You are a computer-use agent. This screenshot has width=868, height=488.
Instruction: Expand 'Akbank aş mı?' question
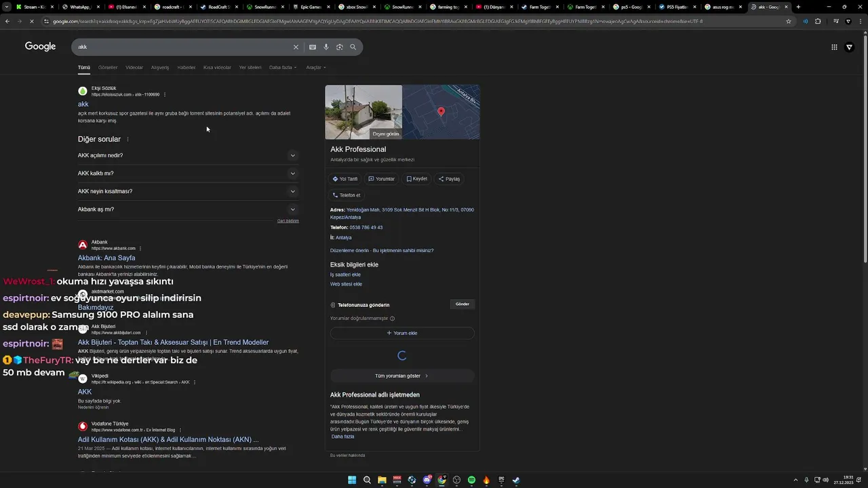pos(188,209)
